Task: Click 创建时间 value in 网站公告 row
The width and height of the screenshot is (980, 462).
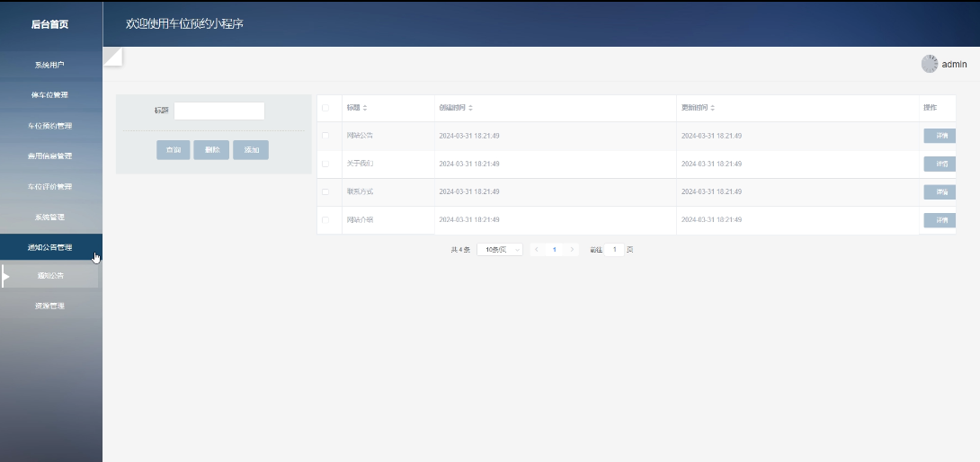Action: tap(469, 136)
